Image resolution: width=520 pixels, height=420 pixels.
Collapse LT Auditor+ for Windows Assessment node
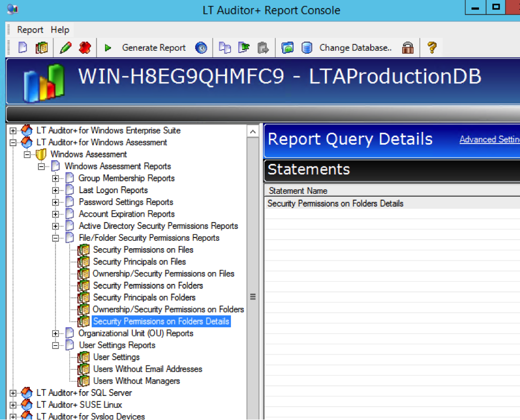tap(13, 142)
